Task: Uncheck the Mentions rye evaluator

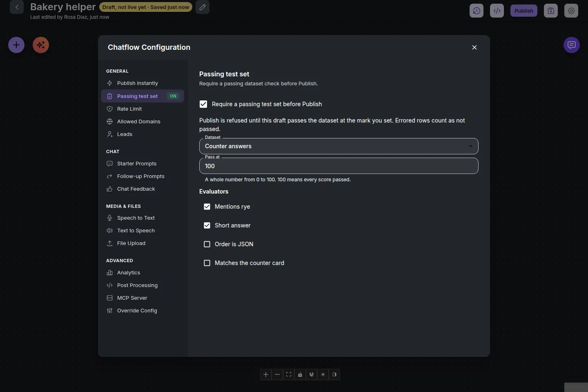Action: 207,207
